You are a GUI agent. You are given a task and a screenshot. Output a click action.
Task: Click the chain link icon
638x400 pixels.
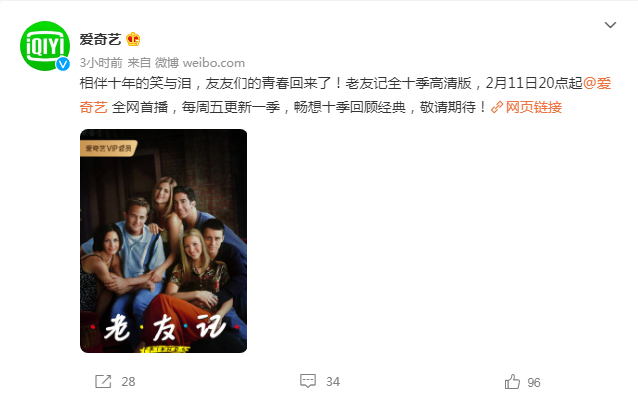(x=497, y=107)
